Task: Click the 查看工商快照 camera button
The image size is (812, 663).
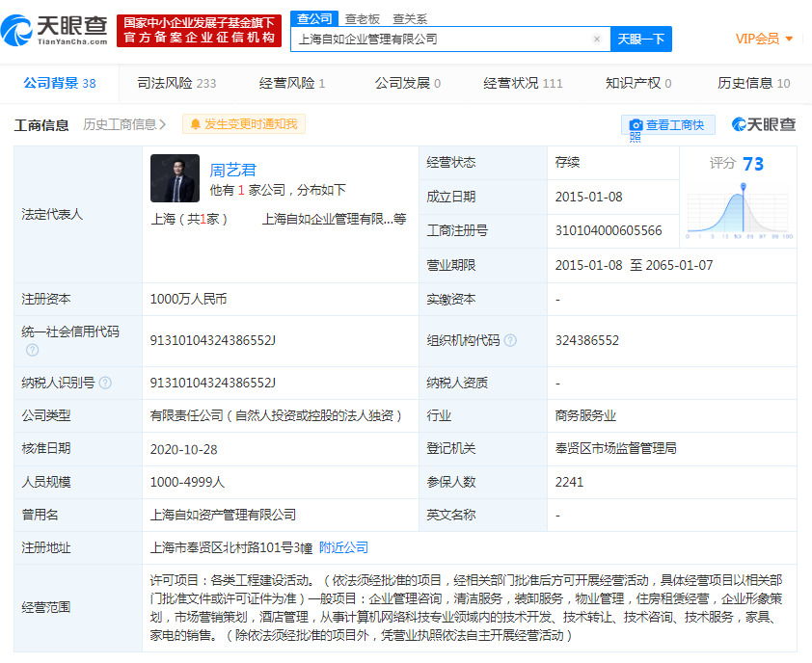Action: coord(667,125)
